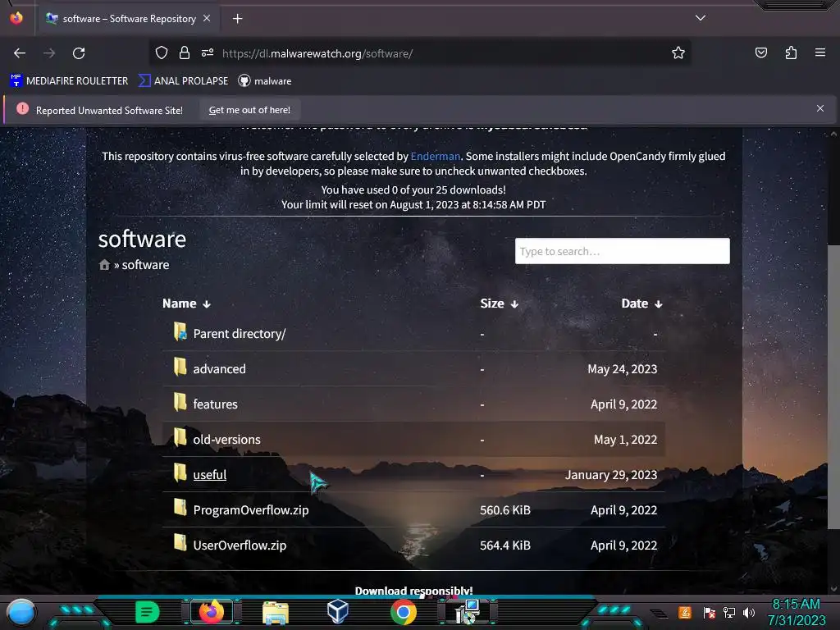This screenshot has width=840, height=630.
Task: Open the extensions puzzle icon
Action: click(791, 52)
